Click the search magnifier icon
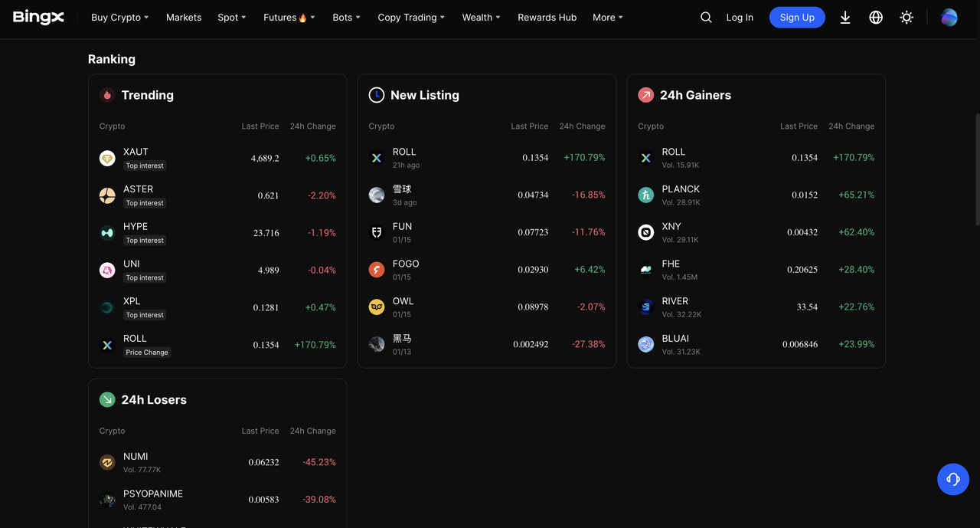980x528 pixels. [706, 18]
